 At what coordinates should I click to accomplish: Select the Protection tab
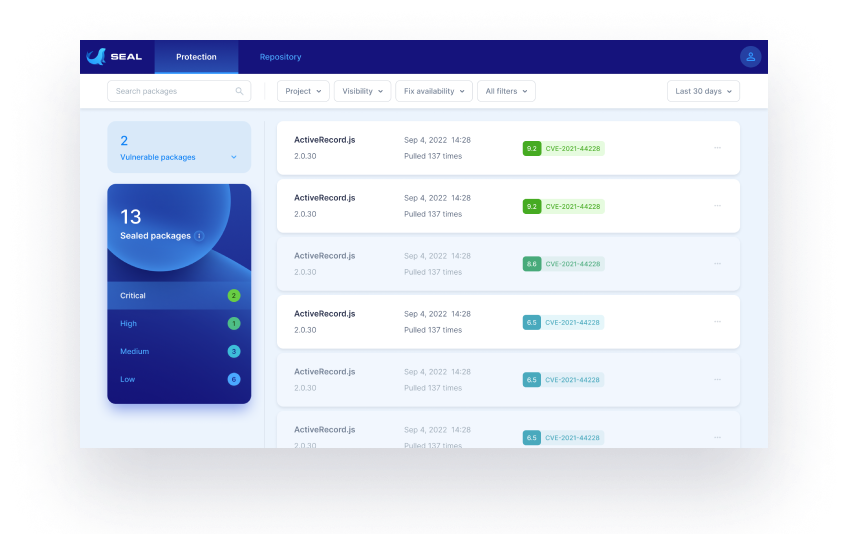point(196,57)
